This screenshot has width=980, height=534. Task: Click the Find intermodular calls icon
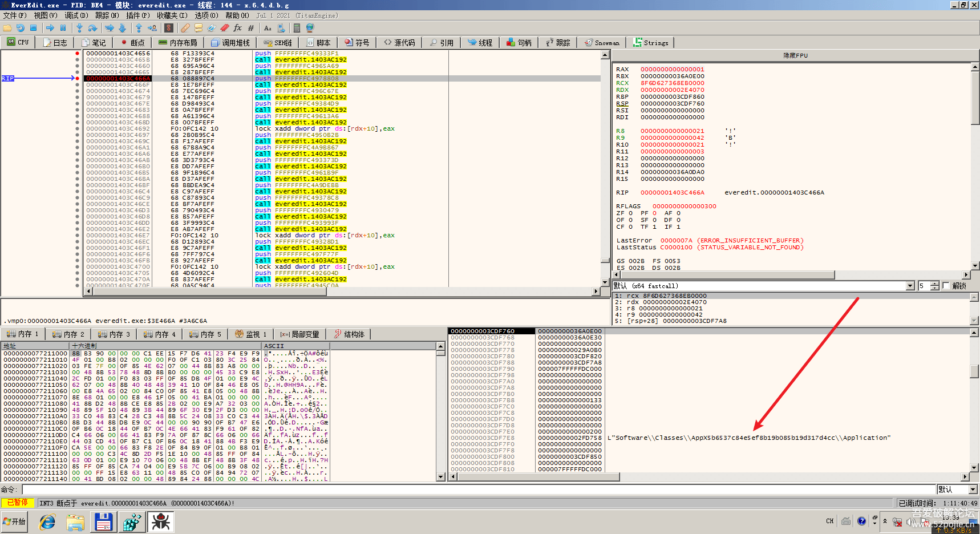click(281, 28)
